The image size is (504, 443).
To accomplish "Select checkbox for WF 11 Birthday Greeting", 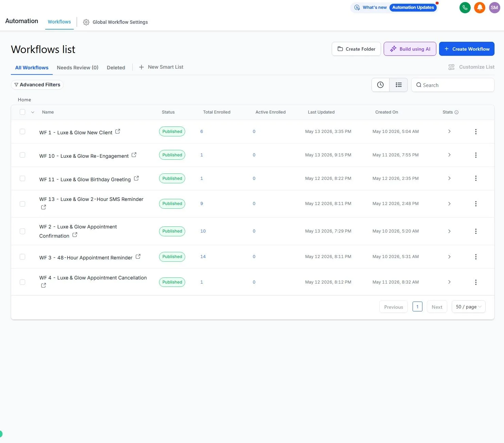I will pyautogui.click(x=22, y=178).
